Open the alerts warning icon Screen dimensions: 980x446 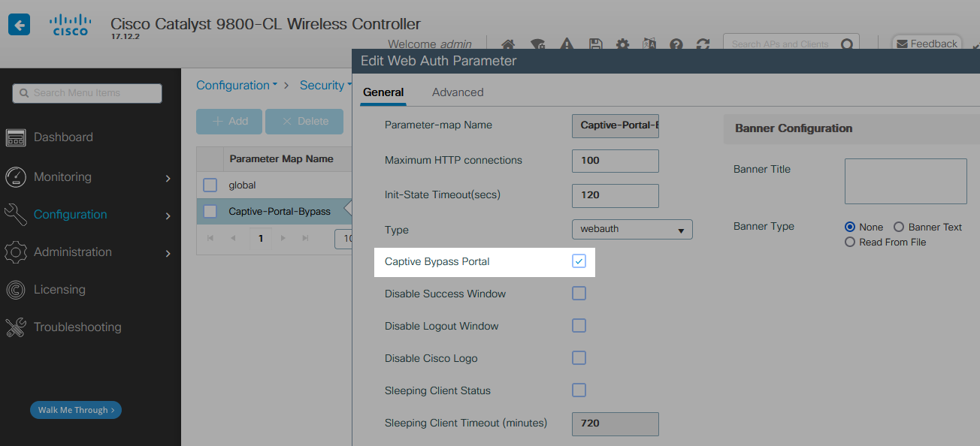pyautogui.click(x=567, y=45)
